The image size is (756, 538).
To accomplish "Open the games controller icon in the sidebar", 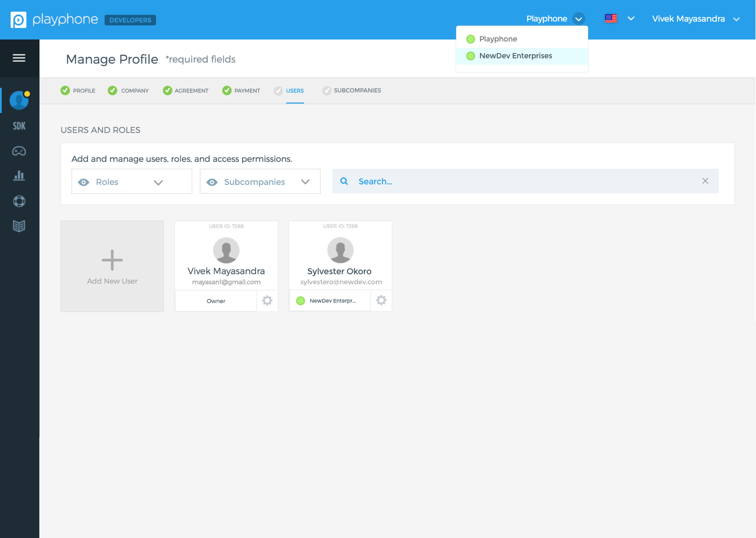I will pyautogui.click(x=19, y=151).
